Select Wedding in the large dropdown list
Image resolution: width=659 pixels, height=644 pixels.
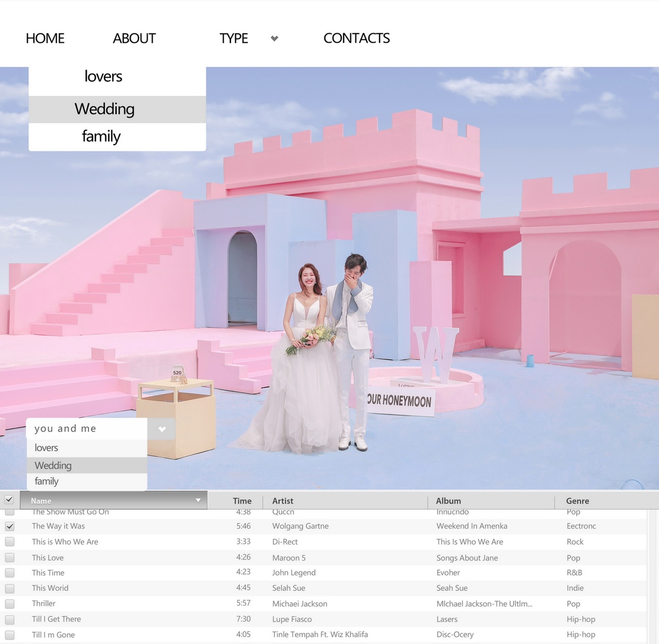105,109
